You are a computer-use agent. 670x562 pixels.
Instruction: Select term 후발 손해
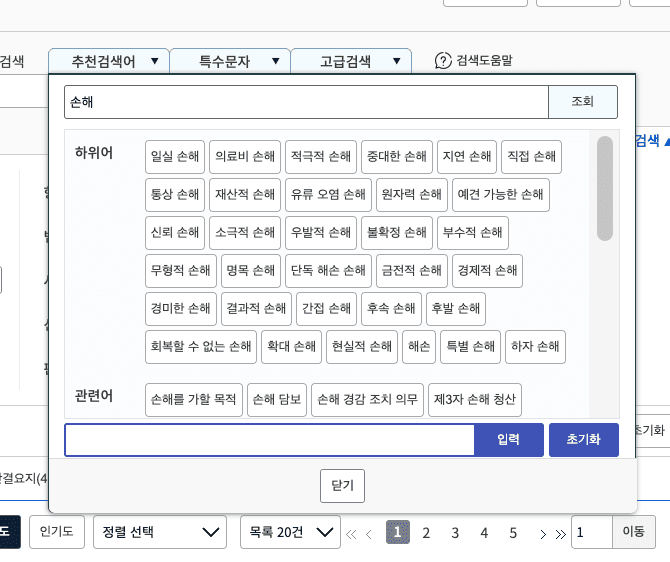coord(456,309)
